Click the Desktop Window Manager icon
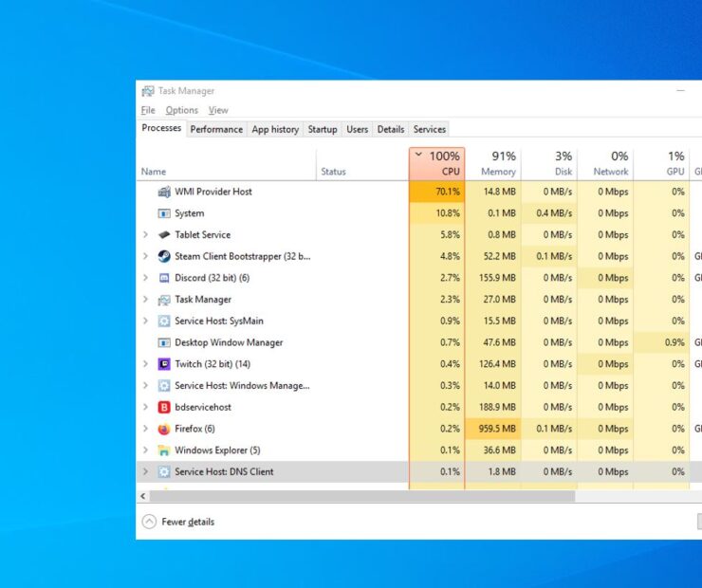This screenshot has height=588, width=702. (164, 342)
